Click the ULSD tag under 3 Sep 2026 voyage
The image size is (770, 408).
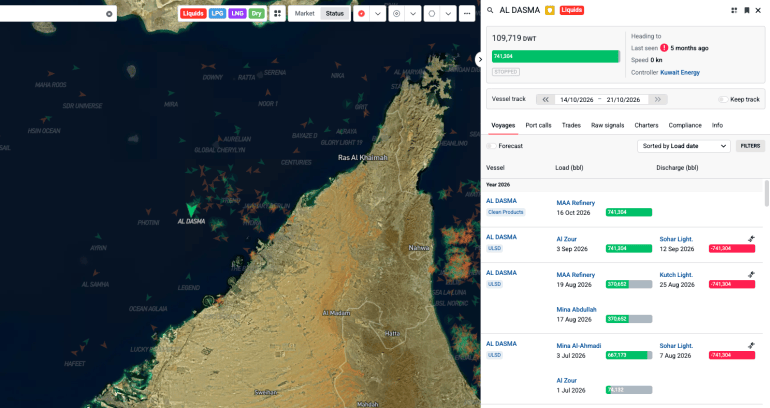click(x=495, y=248)
